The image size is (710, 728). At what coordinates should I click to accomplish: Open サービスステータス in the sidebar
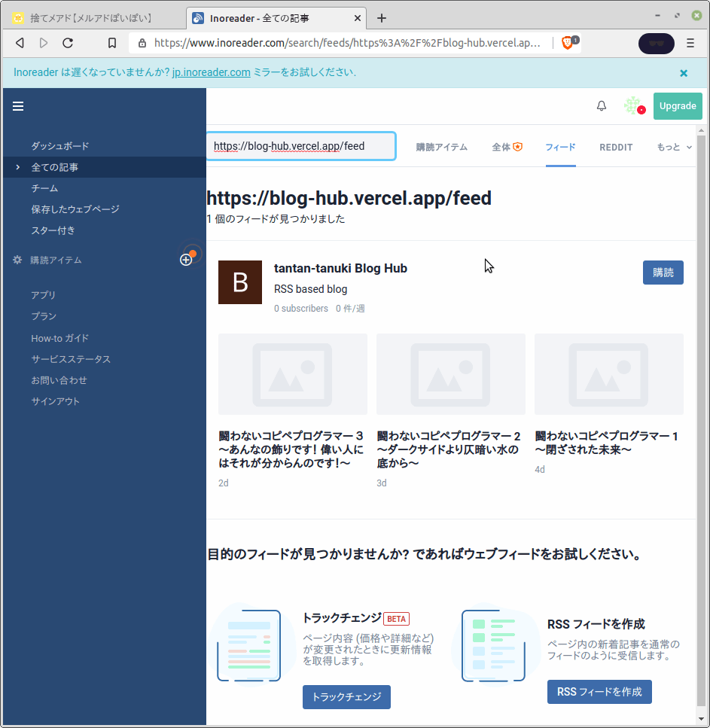pos(71,359)
